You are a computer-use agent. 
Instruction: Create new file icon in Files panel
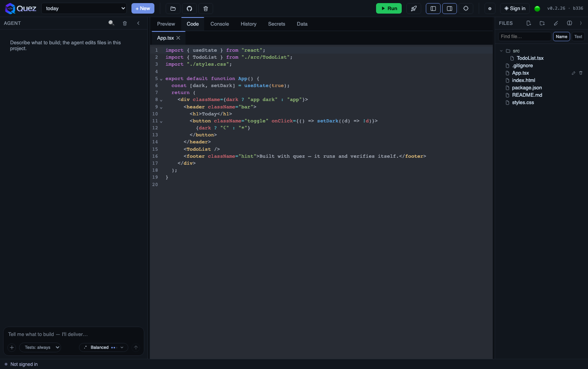[528, 23]
